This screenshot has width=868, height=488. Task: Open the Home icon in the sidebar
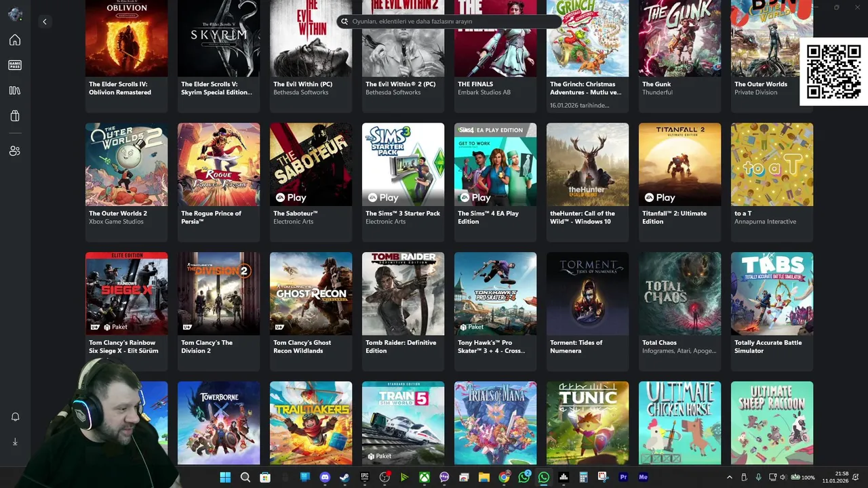(15, 40)
